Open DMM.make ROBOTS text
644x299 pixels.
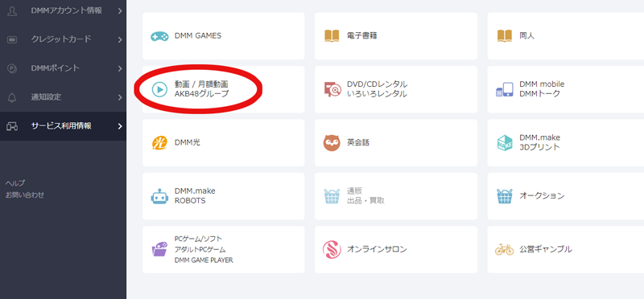point(195,196)
